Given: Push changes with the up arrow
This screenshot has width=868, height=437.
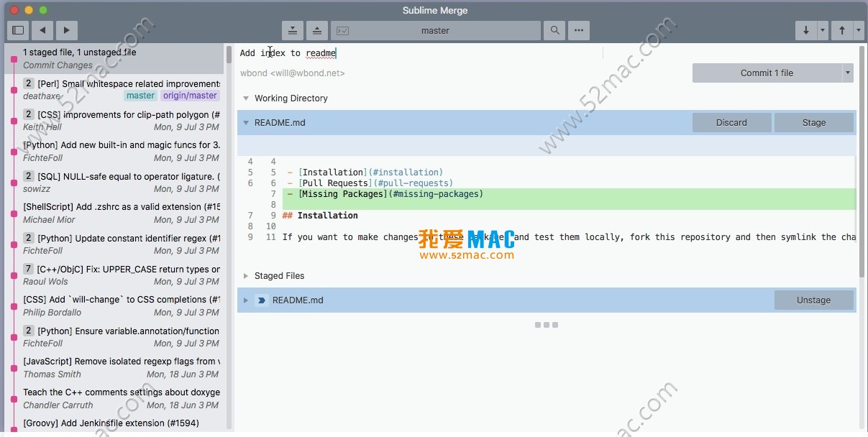Looking at the screenshot, I should 841,30.
